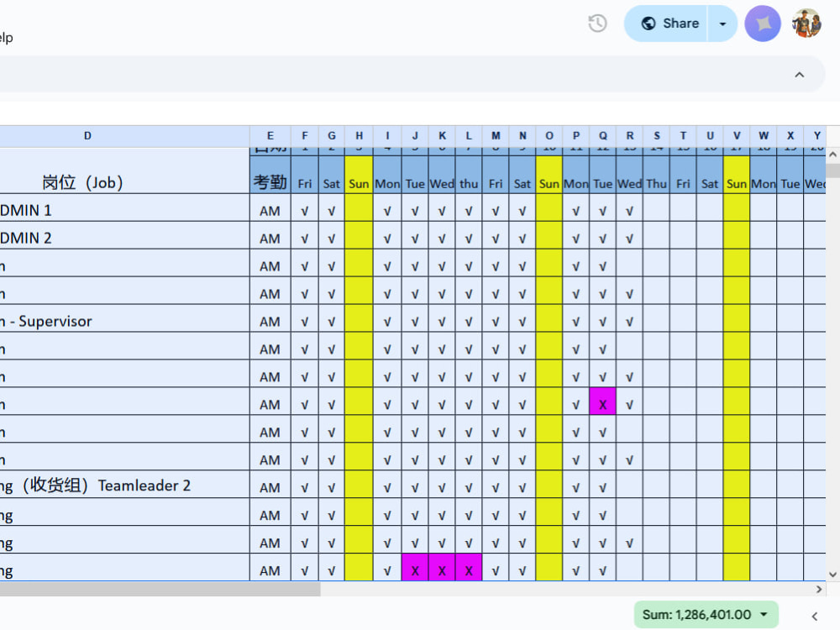The width and height of the screenshot is (840, 630).
Task: Click the horizontal scrollbar right arrow
Action: 819,589
